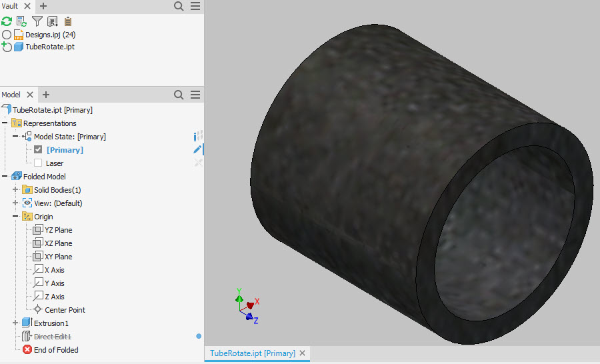Open search in the Vault panel
The width and height of the screenshot is (600, 364).
[x=179, y=6]
